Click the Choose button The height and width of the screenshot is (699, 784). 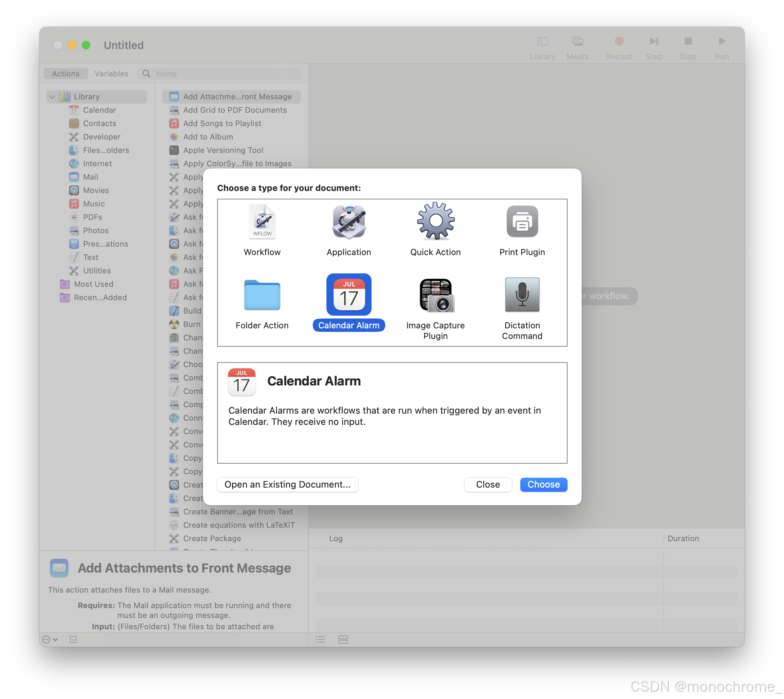(x=543, y=484)
